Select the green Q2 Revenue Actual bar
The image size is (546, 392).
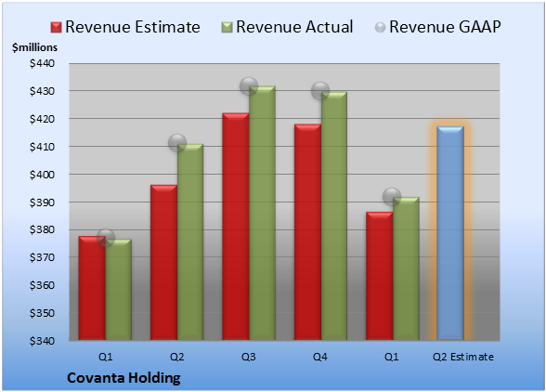[190, 242]
